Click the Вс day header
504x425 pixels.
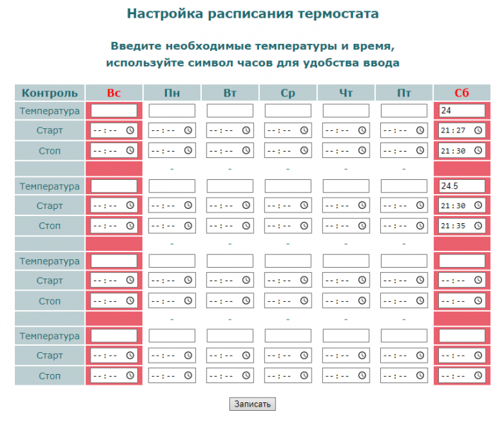pyautogui.click(x=114, y=93)
